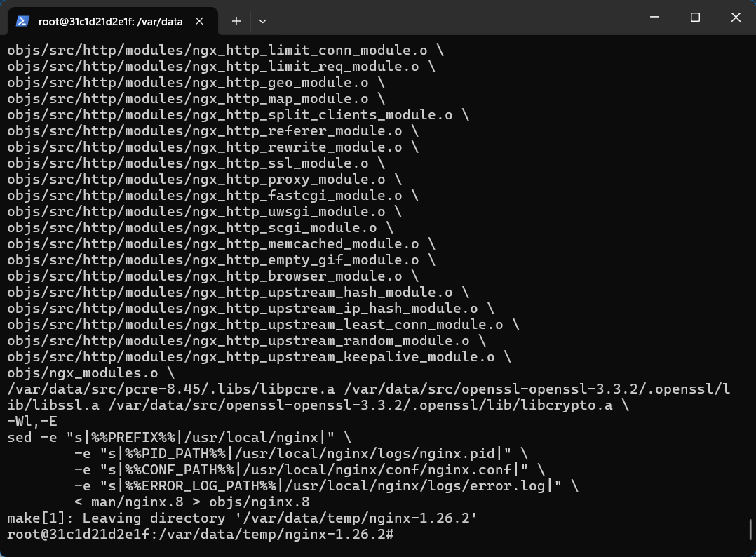Close the root@31c1d21d2e1f tab
The height and width of the screenshot is (557, 756).
[199, 21]
